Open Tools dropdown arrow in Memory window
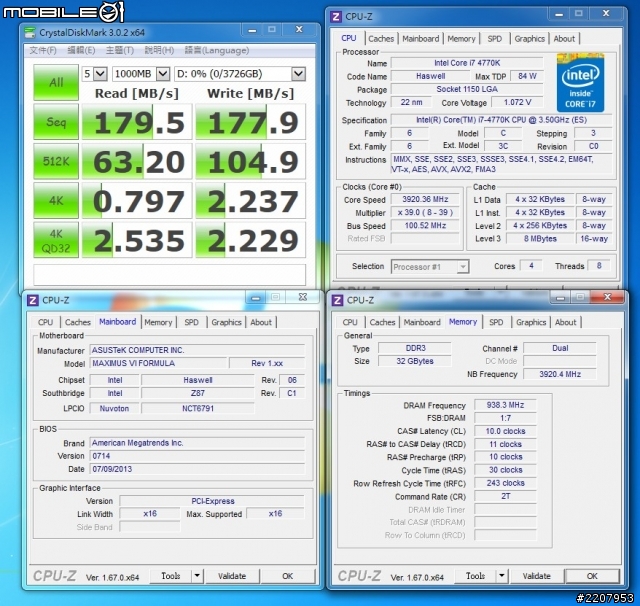Image resolution: width=640 pixels, height=606 pixels. (x=502, y=576)
